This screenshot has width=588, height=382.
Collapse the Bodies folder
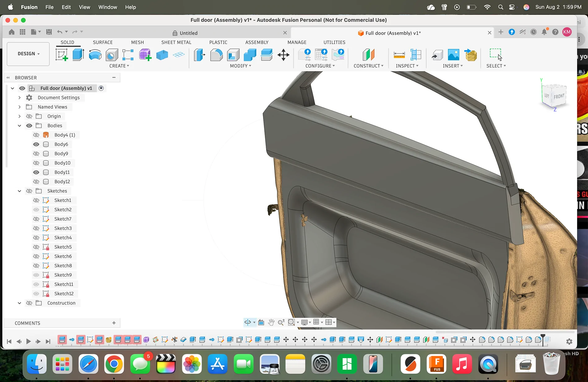tap(19, 125)
